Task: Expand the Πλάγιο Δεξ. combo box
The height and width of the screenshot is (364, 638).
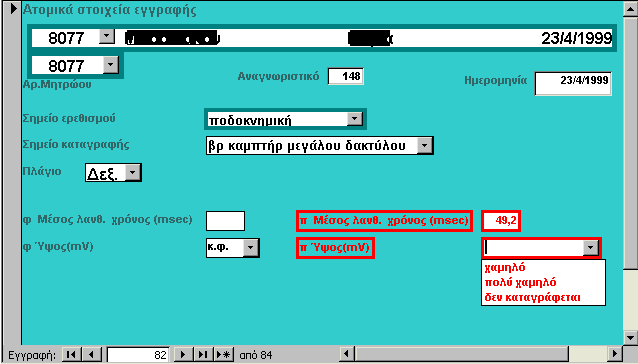Action: (133, 172)
